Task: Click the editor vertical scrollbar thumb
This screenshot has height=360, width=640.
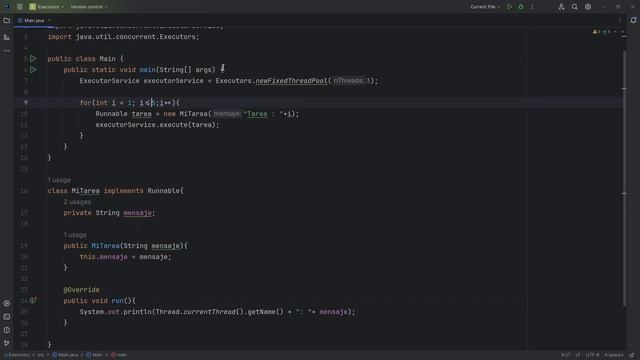Action: pyautogui.click(x=624, y=178)
